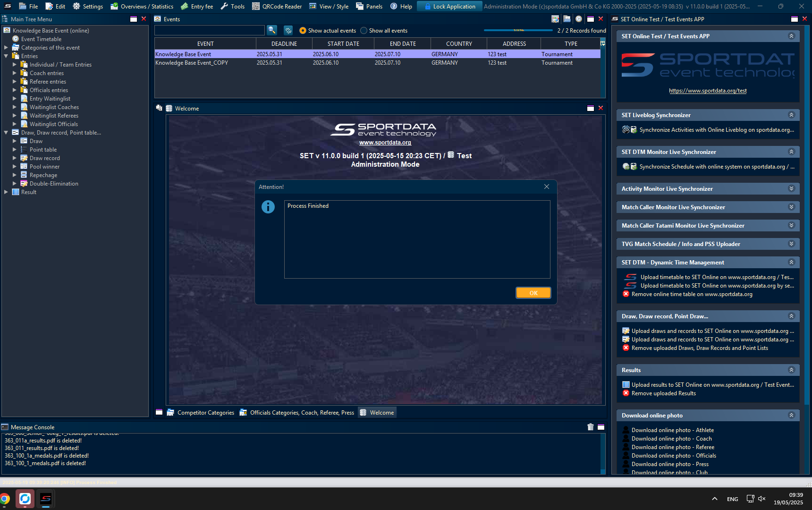
Task: Click the search magnifier icon in Events
Action: click(272, 30)
